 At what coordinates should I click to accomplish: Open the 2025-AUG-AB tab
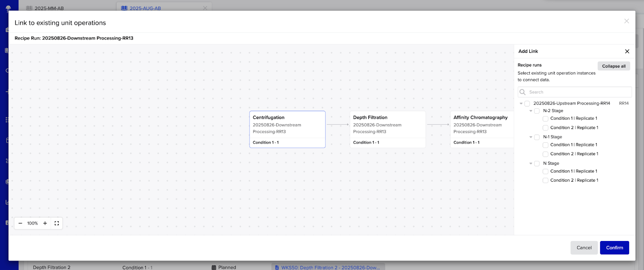[x=145, y=8]
